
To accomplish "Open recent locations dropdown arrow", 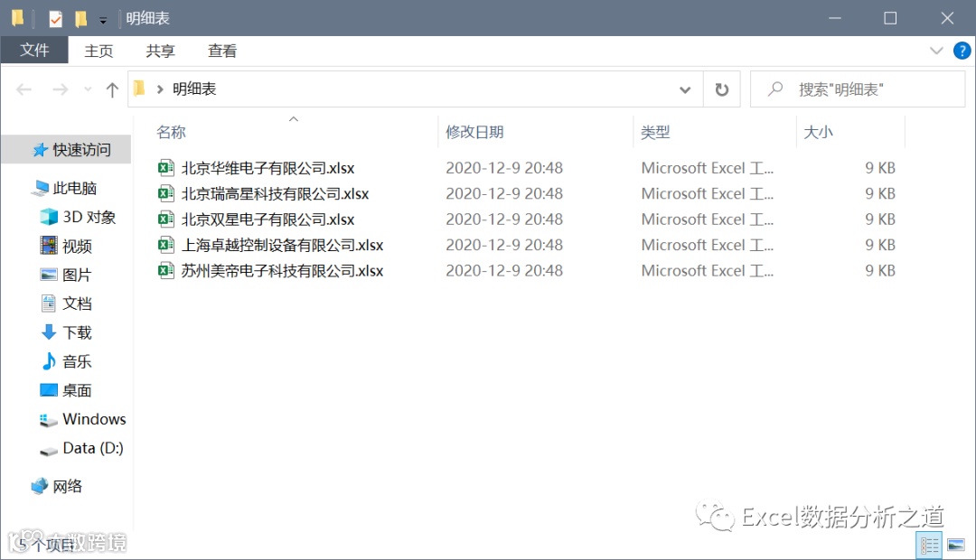I will 88,89.
